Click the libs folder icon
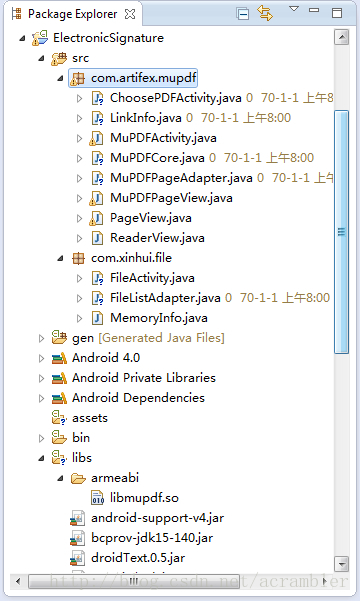 point(59,457)
